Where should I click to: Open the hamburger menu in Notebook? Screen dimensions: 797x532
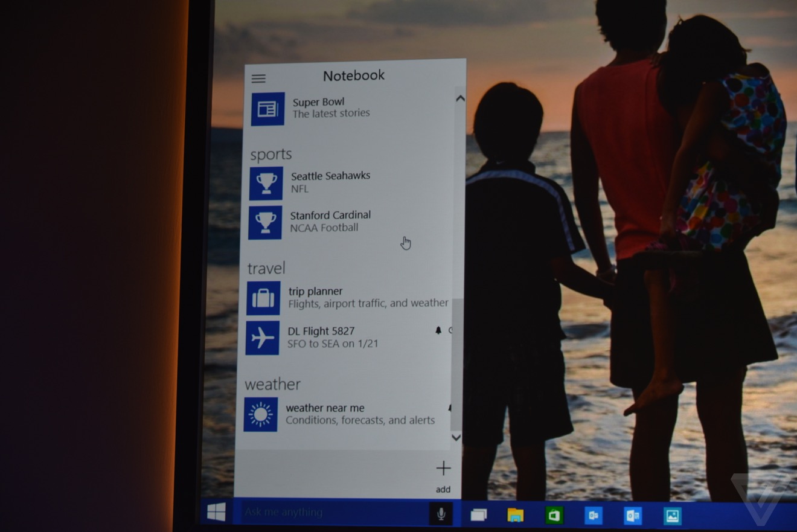(x=258, y=79)
